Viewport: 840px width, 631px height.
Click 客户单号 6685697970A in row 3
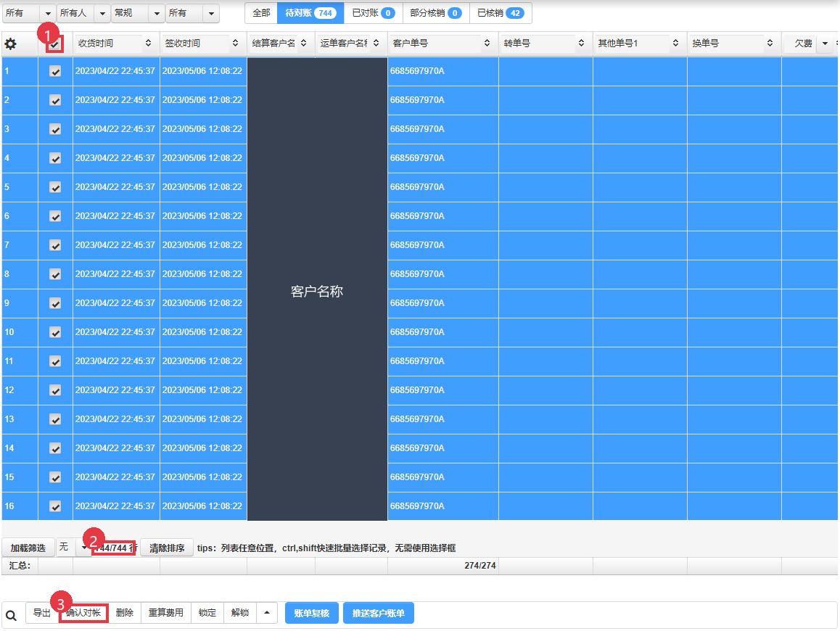click(x=417, y=129)
